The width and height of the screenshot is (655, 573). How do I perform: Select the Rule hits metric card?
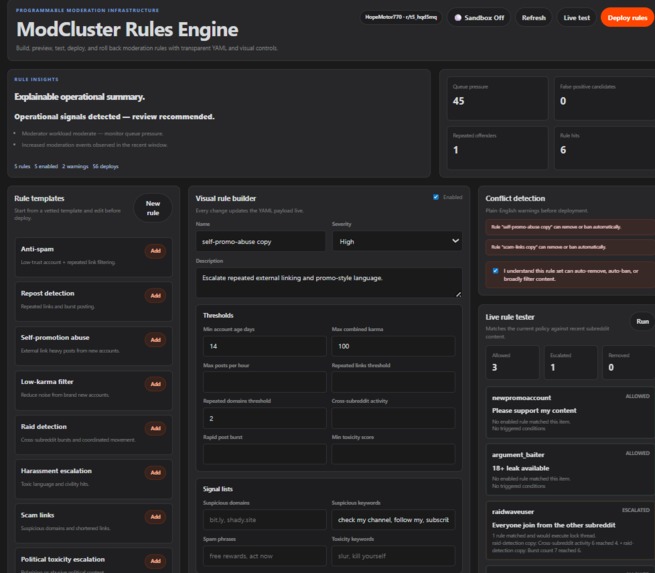pyautogui.click(x=605, y=148)
